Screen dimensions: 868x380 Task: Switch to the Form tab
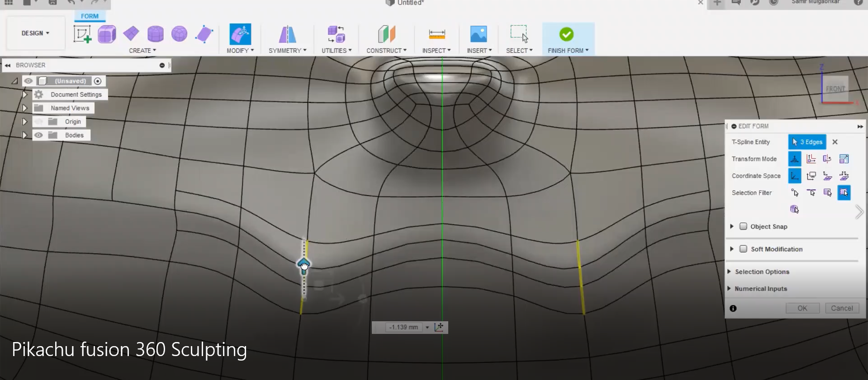click(90, 16)
